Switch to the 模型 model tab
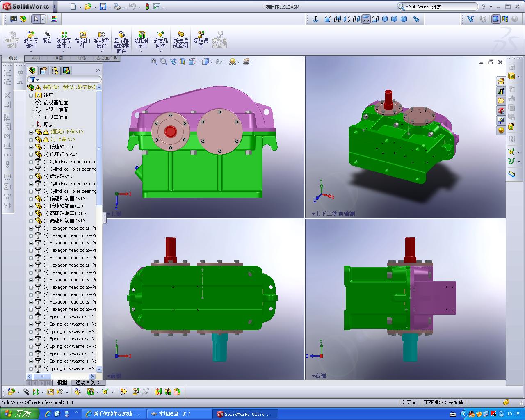This screenshot has width=525, height=420. [62, 382]
